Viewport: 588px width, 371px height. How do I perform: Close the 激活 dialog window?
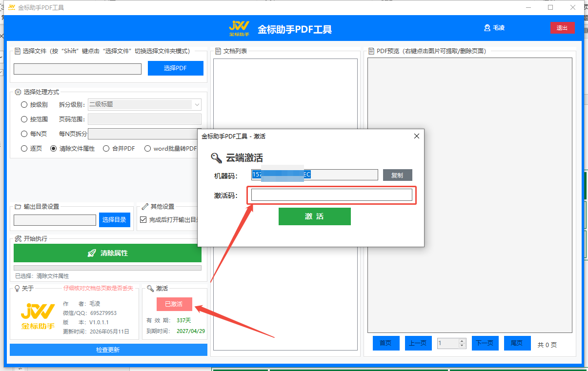pyautogui.click(x=416, y=137)
